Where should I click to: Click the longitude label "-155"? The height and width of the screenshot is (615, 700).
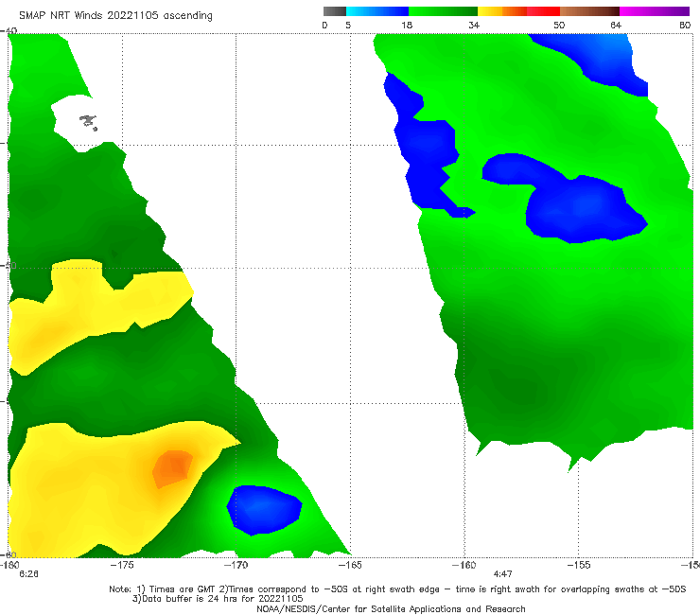click(x=579, y=565)
